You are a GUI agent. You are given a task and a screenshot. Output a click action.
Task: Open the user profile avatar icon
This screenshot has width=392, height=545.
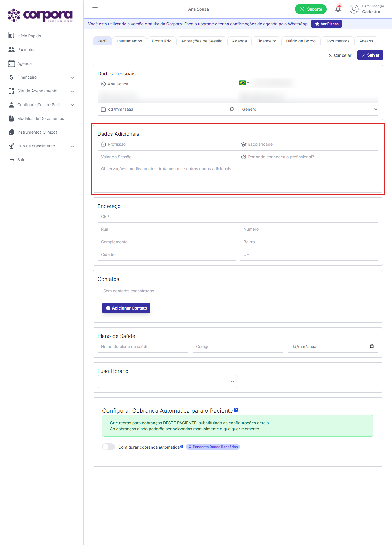pos(354,9)
